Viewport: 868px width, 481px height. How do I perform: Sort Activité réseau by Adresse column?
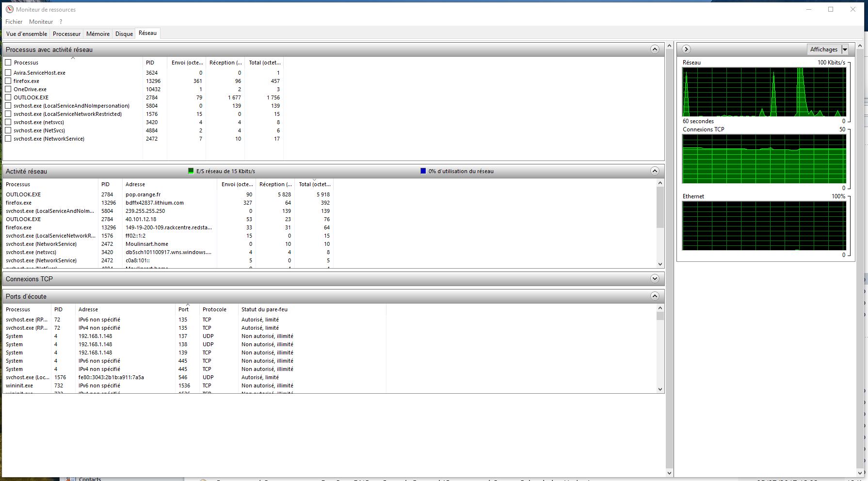point(169,184)
